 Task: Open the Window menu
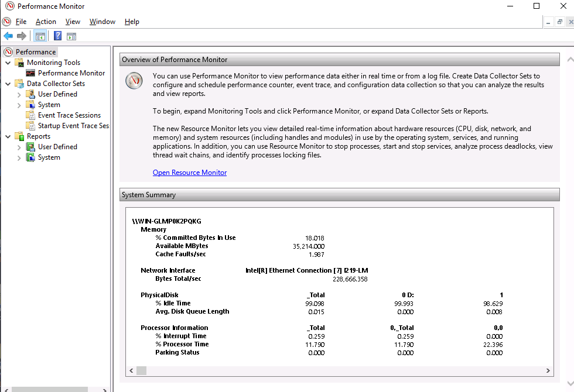pos(102,22)
